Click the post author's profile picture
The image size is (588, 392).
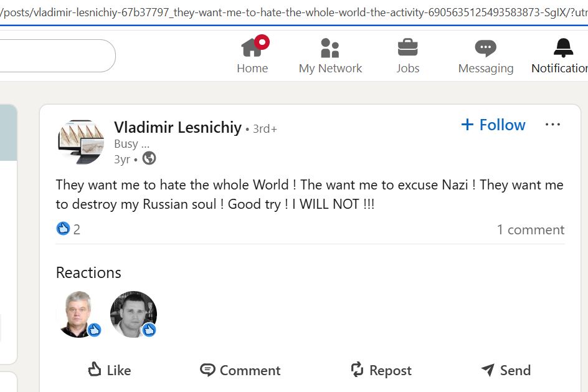coord(80,142)
